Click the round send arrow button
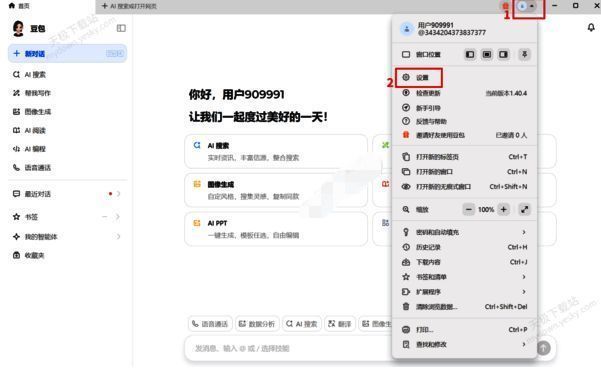601x376 pixels. coord(544,348)
